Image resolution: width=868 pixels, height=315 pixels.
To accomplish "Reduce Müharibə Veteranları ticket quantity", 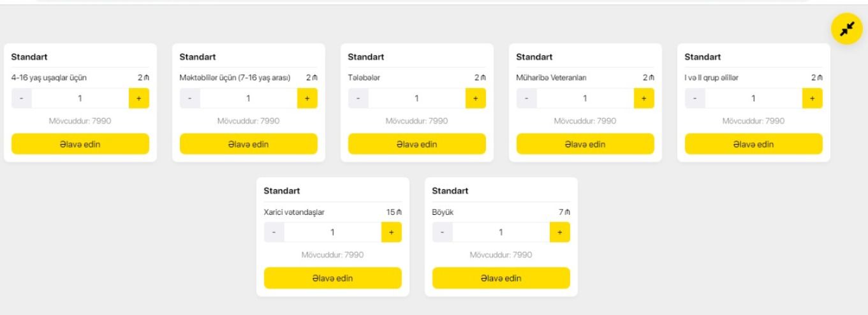I will [527, 99].
